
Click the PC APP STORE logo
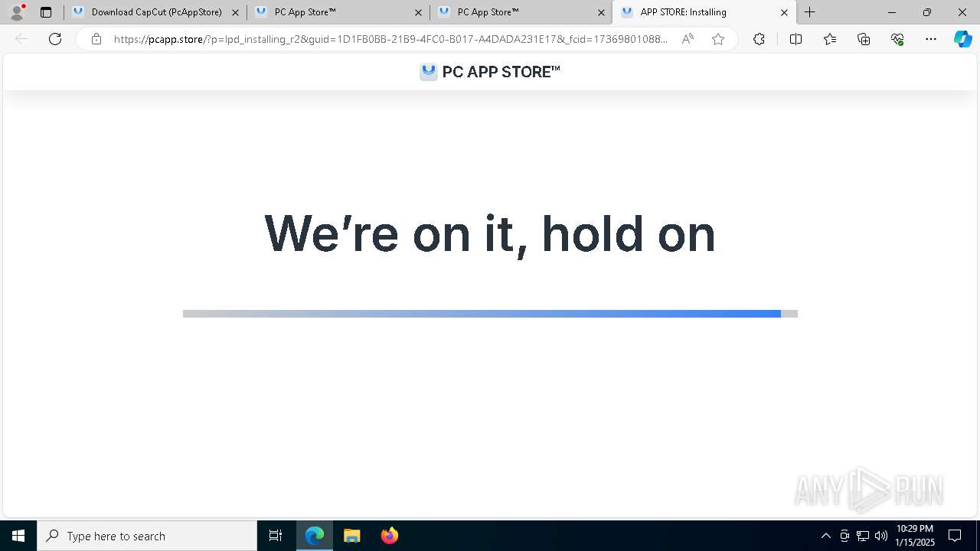tap(490, 72)
